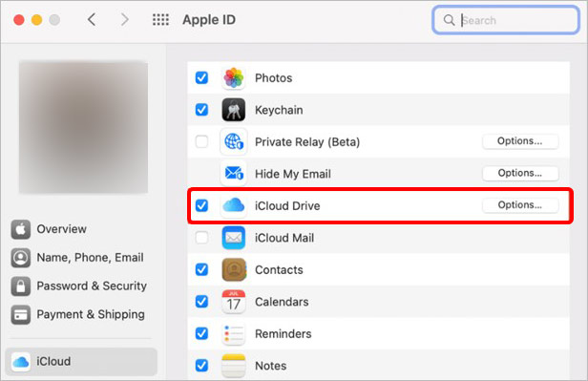Image resolution: width=588 pixels, height=381 pixels.
Task: Open Options for Private Relay (Beta)
Action: point(520,141)
